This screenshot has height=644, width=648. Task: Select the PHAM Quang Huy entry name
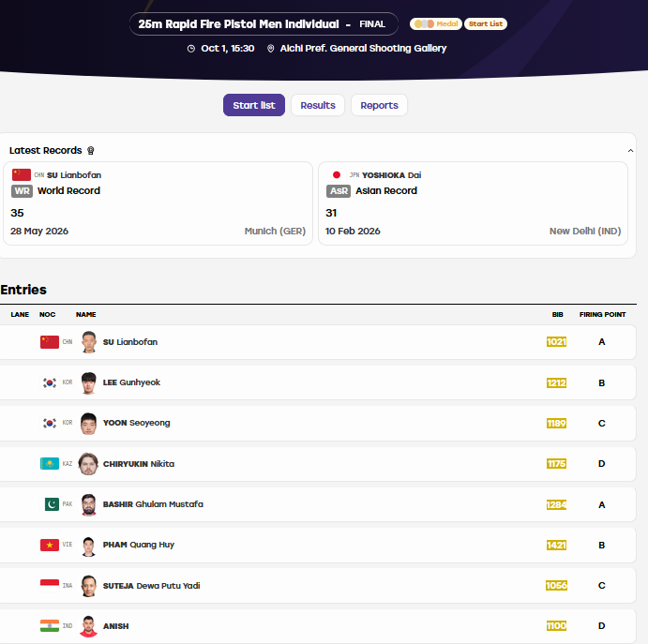[x=139, y=545]
